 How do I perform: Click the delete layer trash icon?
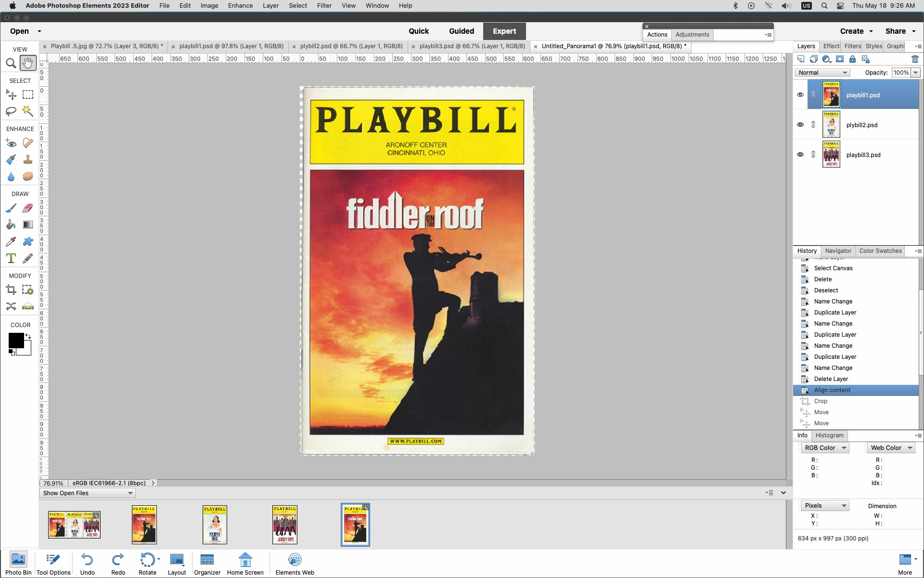915,59
